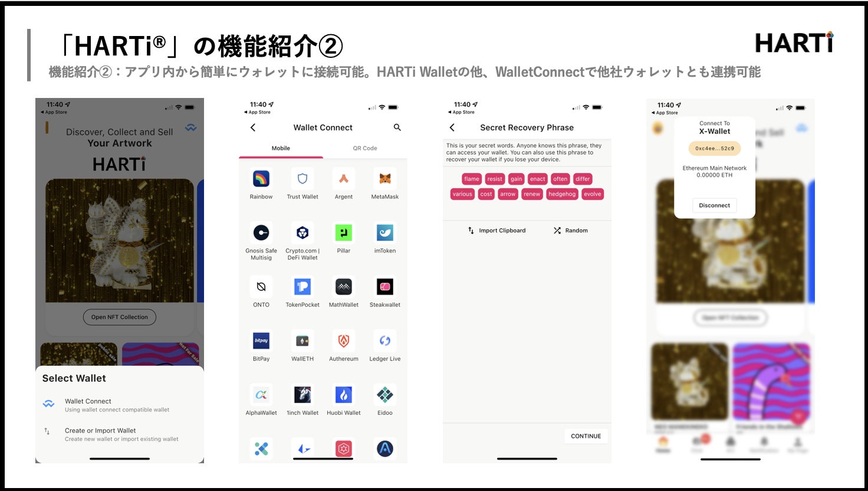Select the 'differ' recovery word chip
868x491 pixels.
(x=583, y=179)
